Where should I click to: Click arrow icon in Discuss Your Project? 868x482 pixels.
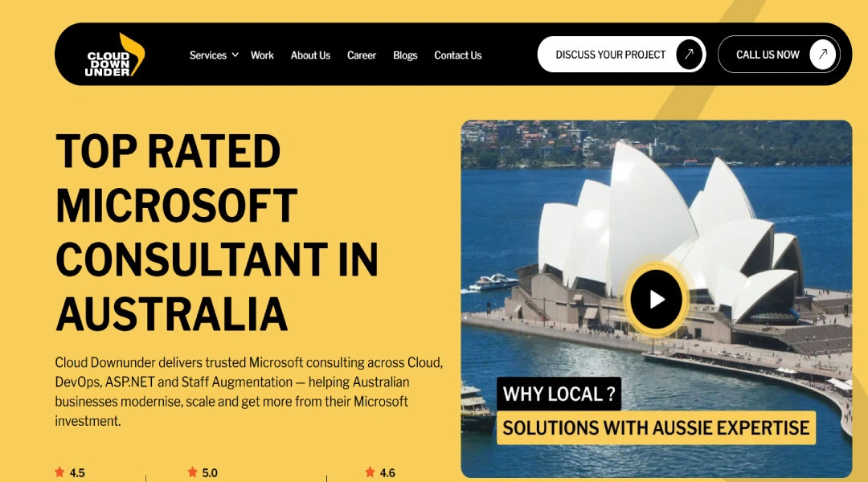click(690, 55)
